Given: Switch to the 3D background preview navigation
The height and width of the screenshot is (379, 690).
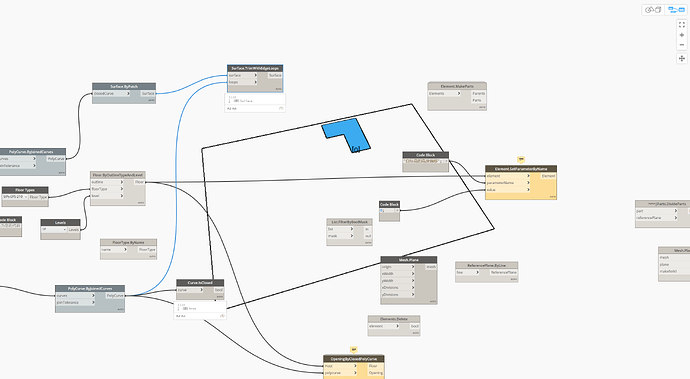Looking at the screenshot, I should coord(653,10).
